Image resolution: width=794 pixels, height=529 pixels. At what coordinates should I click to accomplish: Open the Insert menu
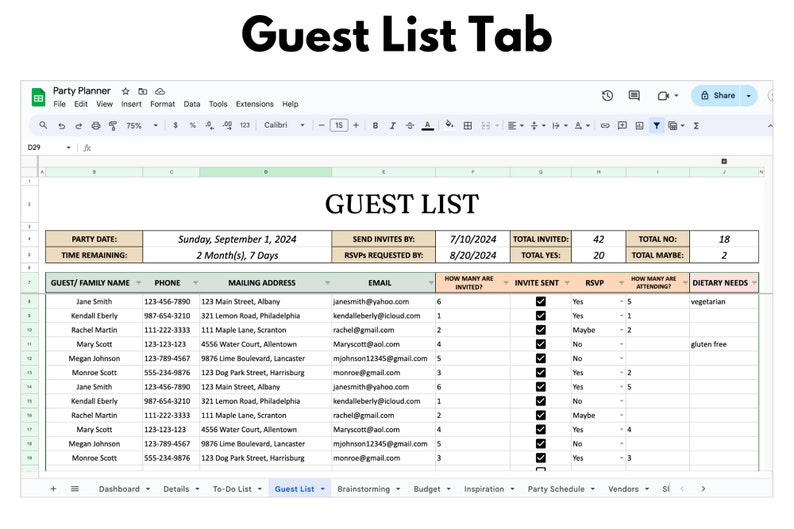[x=131, y=104]
